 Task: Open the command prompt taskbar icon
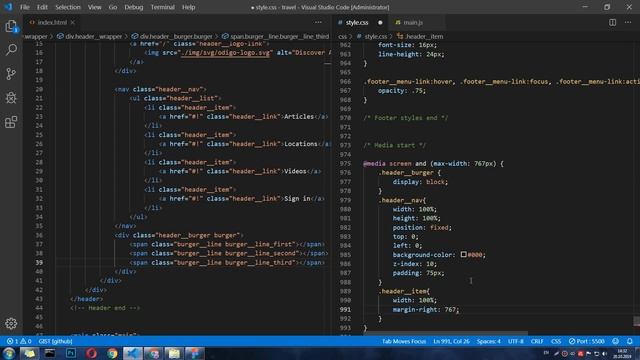(x=50, y=353)
